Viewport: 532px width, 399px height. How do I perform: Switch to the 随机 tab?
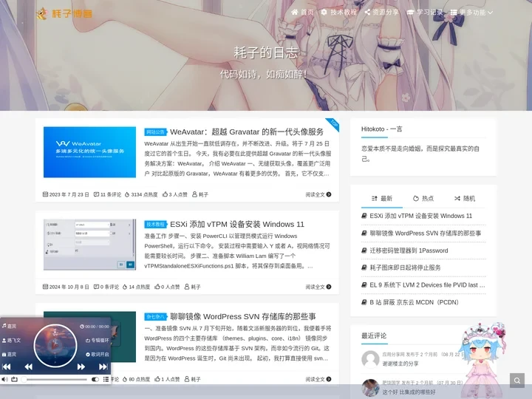click(465, 199)
